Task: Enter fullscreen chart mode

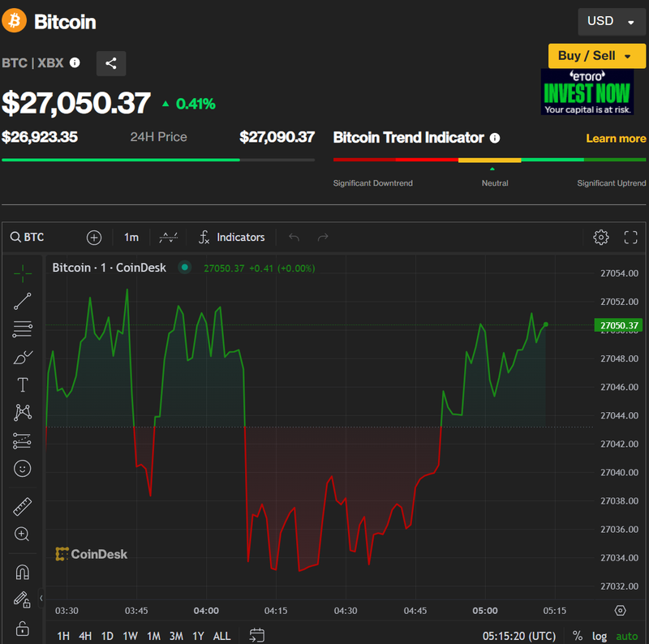Action: (630, 237)
